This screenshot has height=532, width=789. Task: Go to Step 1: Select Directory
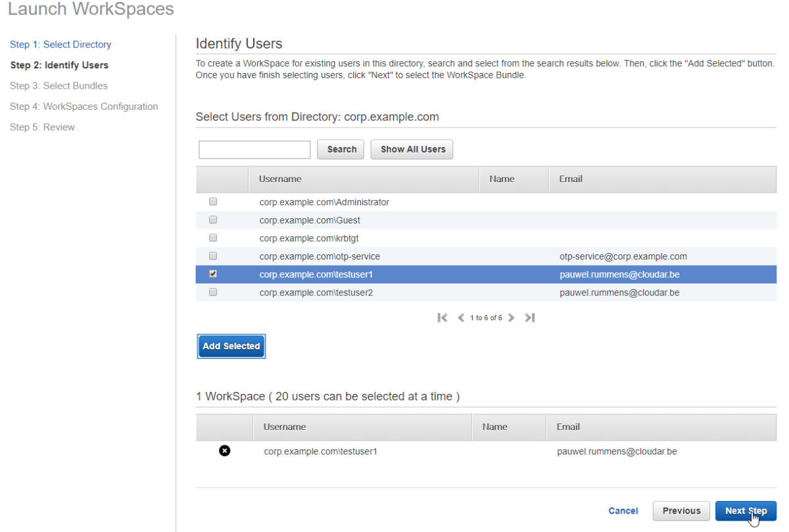(60, 44)
